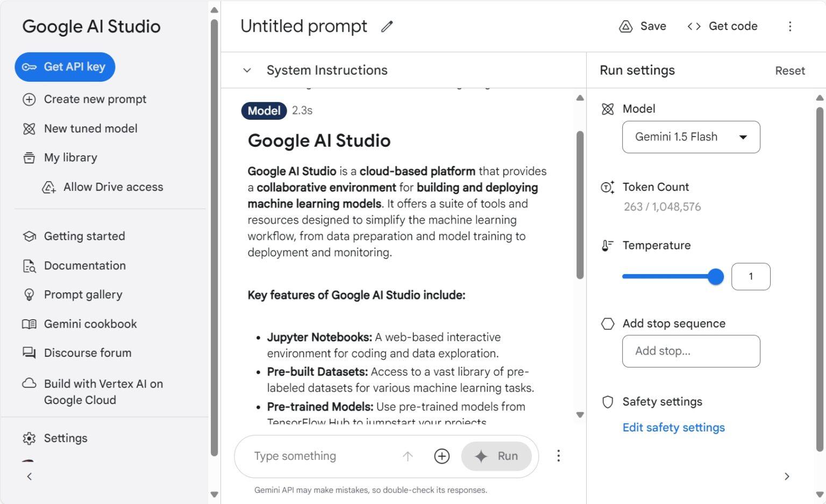Click the Run button
The height and width of the screenshot is (504, 826).
pos(496,456)
